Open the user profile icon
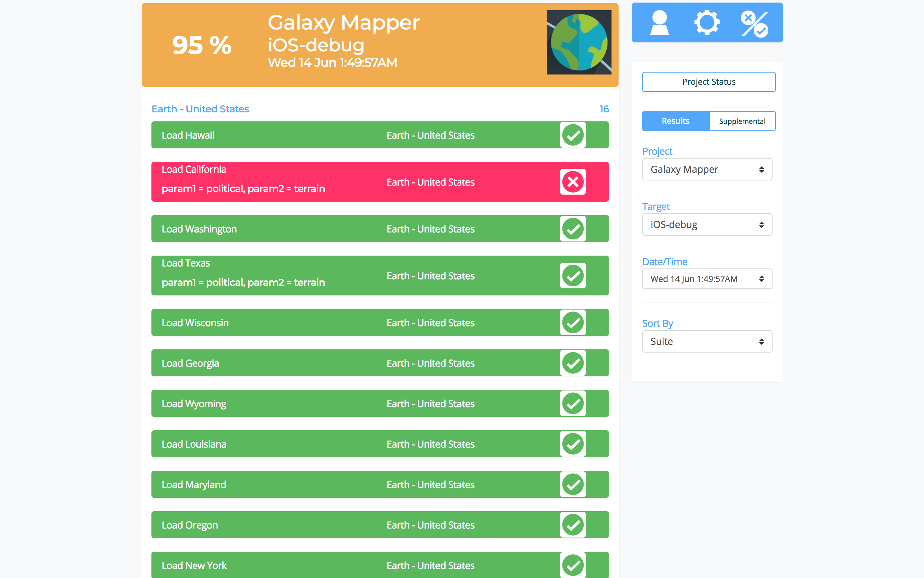Image resolution: width=924 pixels, height=578 pixels. pyautogui.click(x=659, y=23)
